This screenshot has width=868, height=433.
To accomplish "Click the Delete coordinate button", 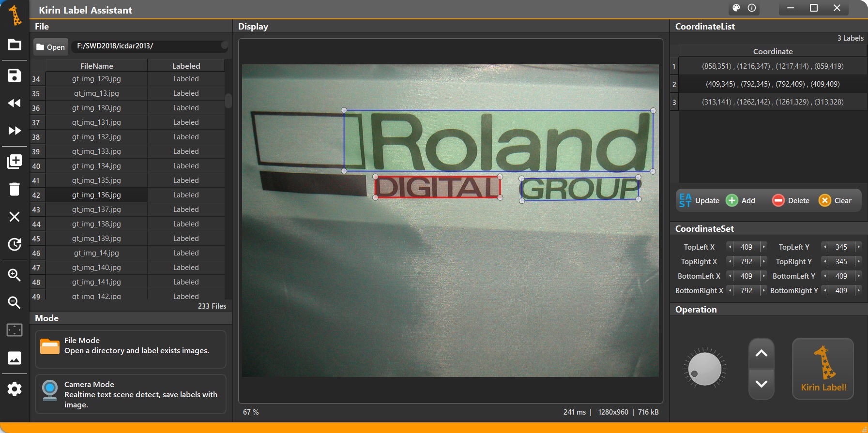I will tap(791, 200).
